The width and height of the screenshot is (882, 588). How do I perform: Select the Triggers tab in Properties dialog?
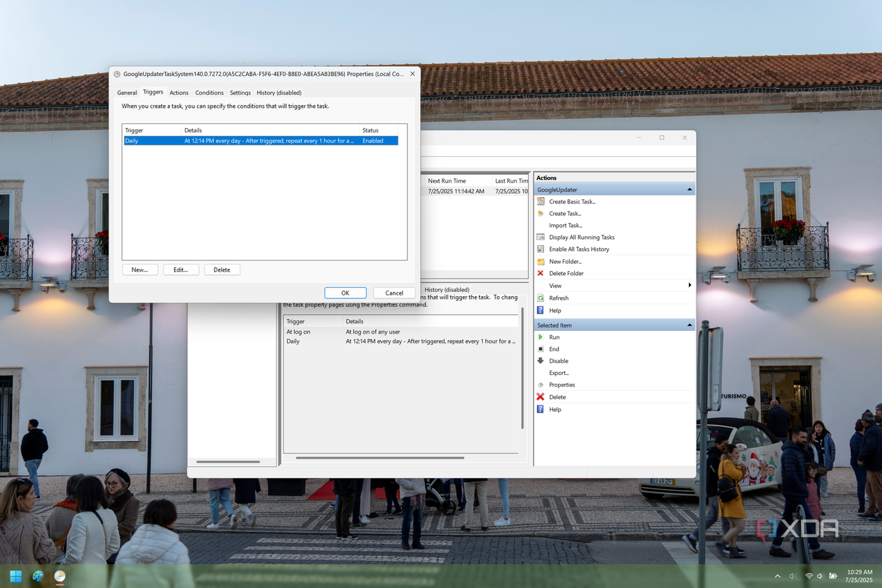click(x=153, y=92)
